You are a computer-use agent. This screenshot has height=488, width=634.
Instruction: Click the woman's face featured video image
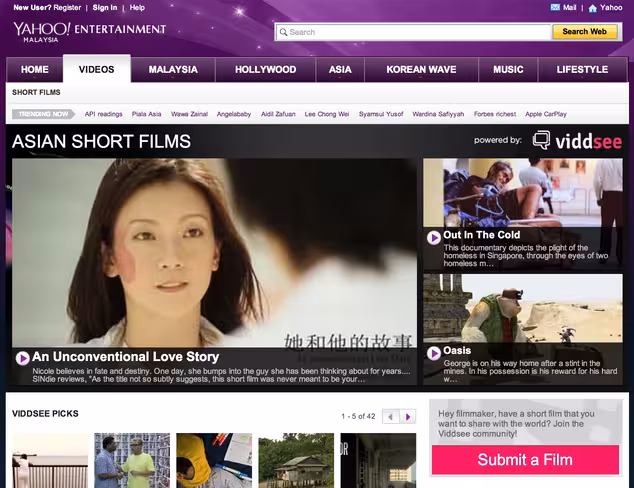point(215,253)
